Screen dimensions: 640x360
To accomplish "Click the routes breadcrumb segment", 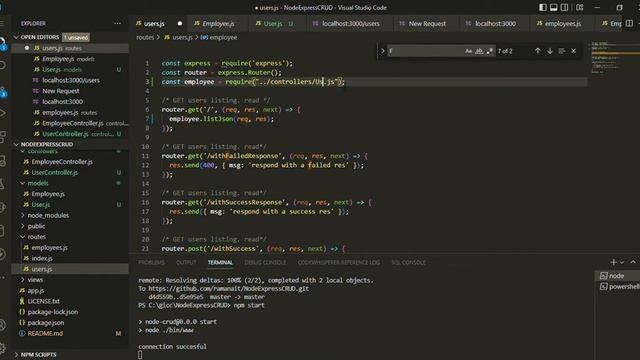I will [x=145, y=38].
